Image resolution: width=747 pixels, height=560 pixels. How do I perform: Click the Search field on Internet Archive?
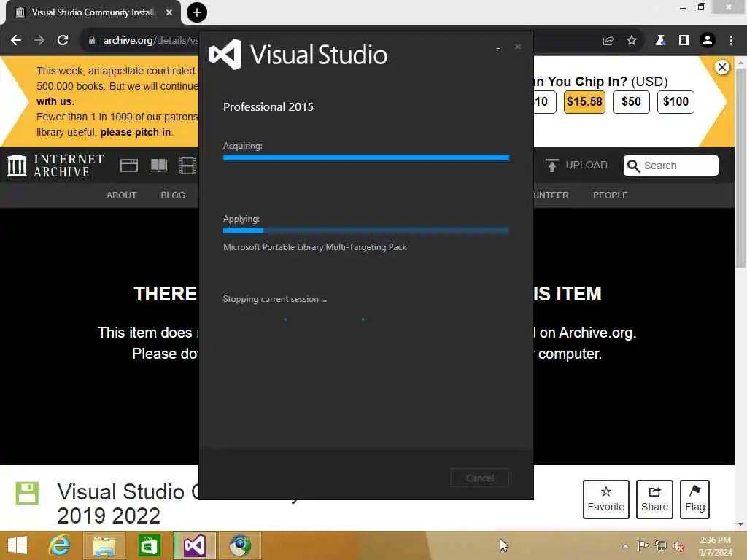pos(671,166)
